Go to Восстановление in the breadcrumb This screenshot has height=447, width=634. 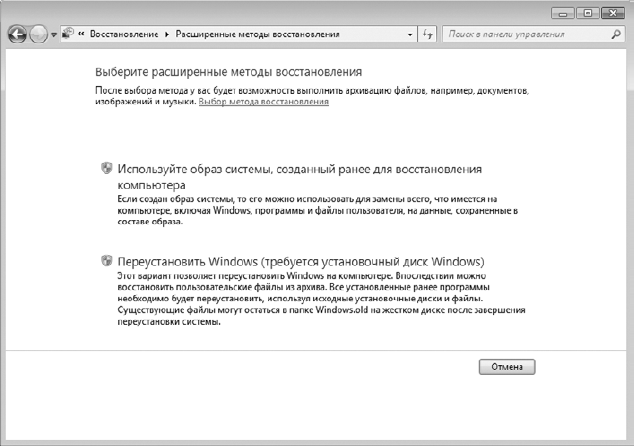[x=124, y=34]
